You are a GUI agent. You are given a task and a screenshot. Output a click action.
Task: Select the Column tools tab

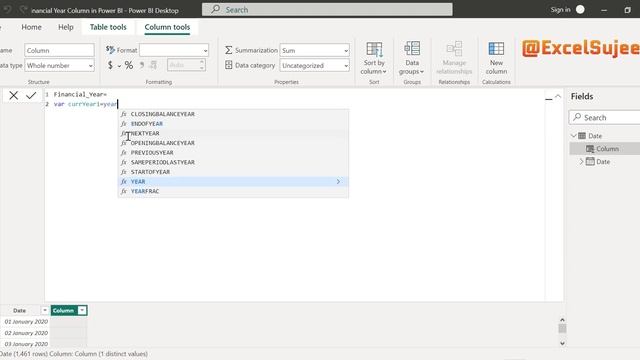(167, 27)
